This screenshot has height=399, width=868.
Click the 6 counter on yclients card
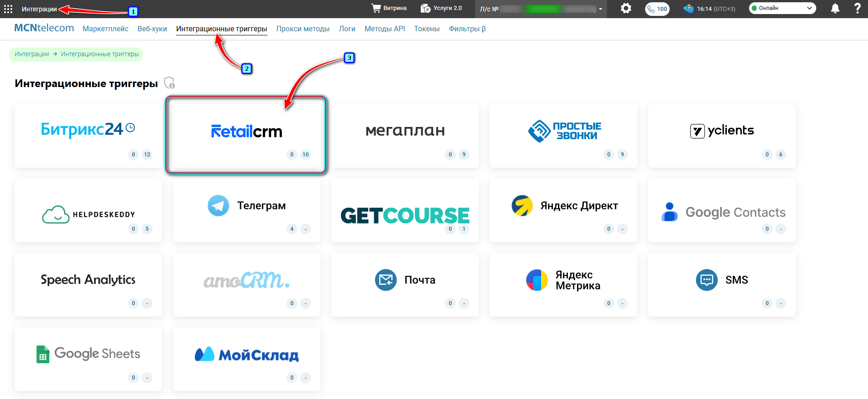tap(781, 155)
